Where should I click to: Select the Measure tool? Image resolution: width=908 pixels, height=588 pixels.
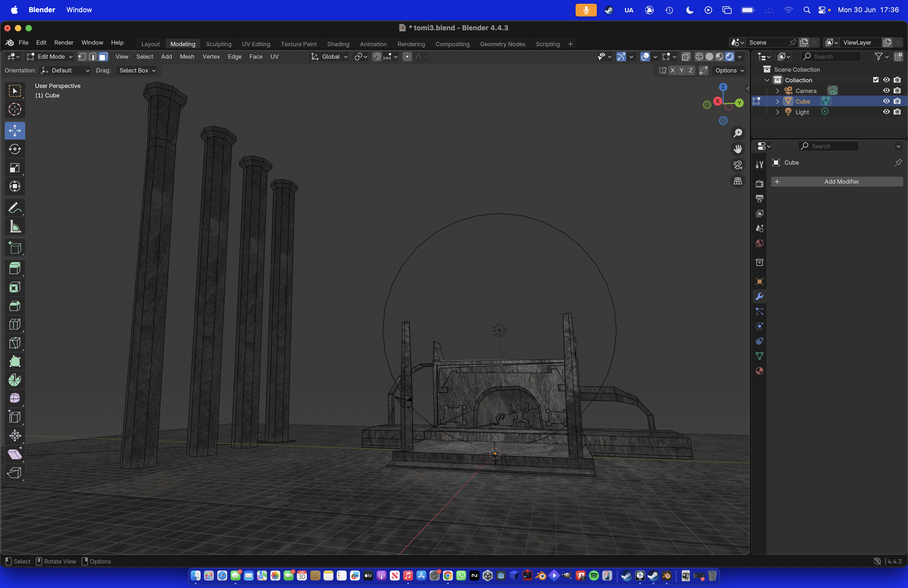pos(15,227)
